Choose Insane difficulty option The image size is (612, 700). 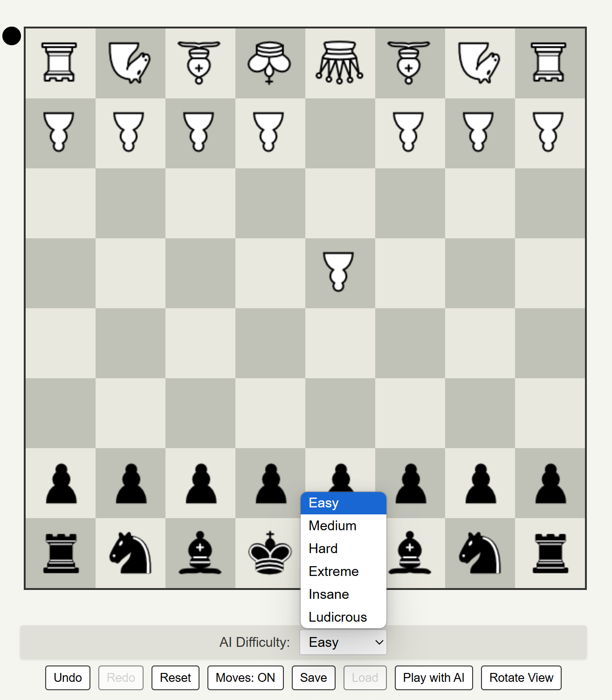344,594
